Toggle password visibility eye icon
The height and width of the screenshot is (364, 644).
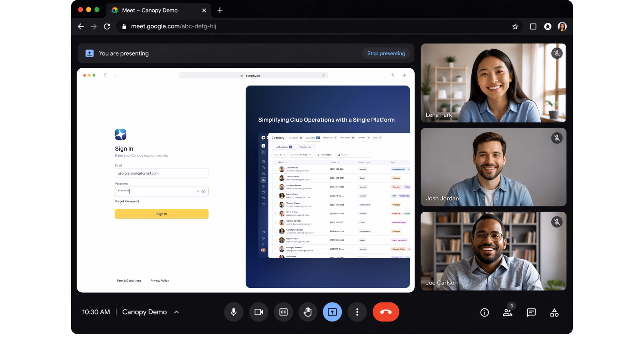tap(203, 191)
